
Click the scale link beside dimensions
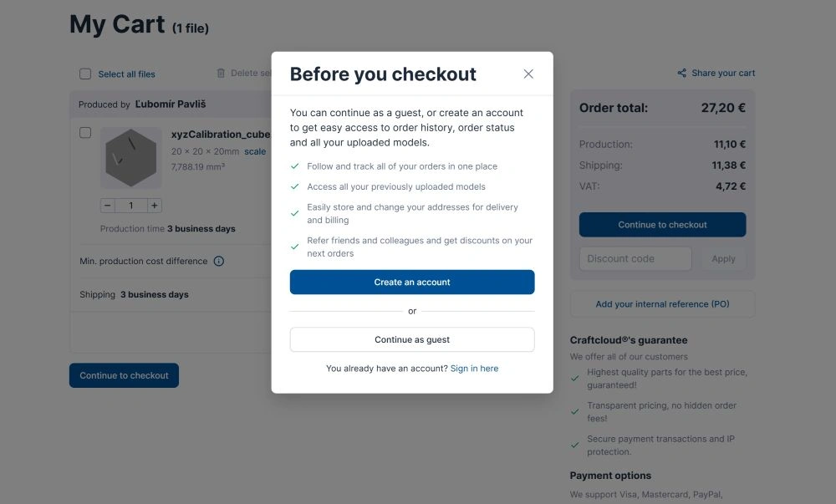(255, 151)
